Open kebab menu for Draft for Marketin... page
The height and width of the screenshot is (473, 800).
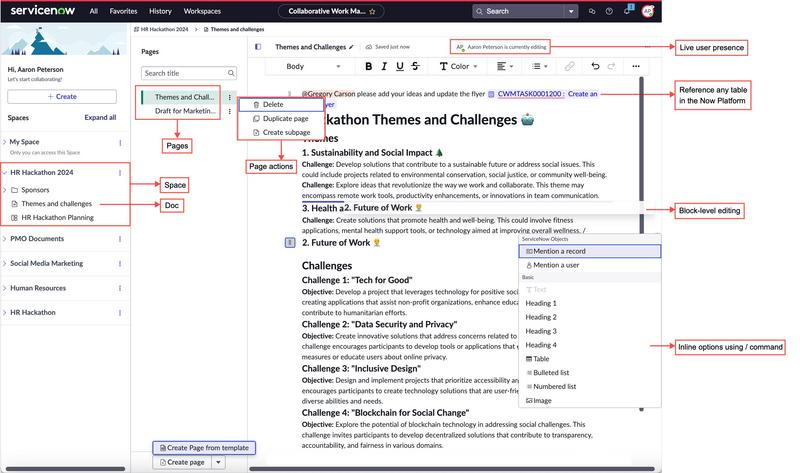click(x=230, y=111)
